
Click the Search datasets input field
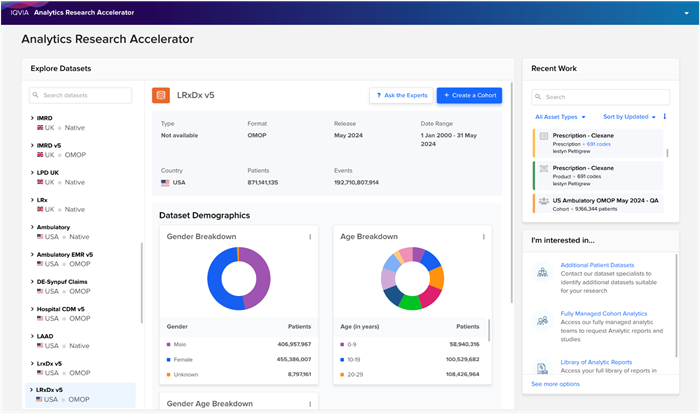click(81, 95)
